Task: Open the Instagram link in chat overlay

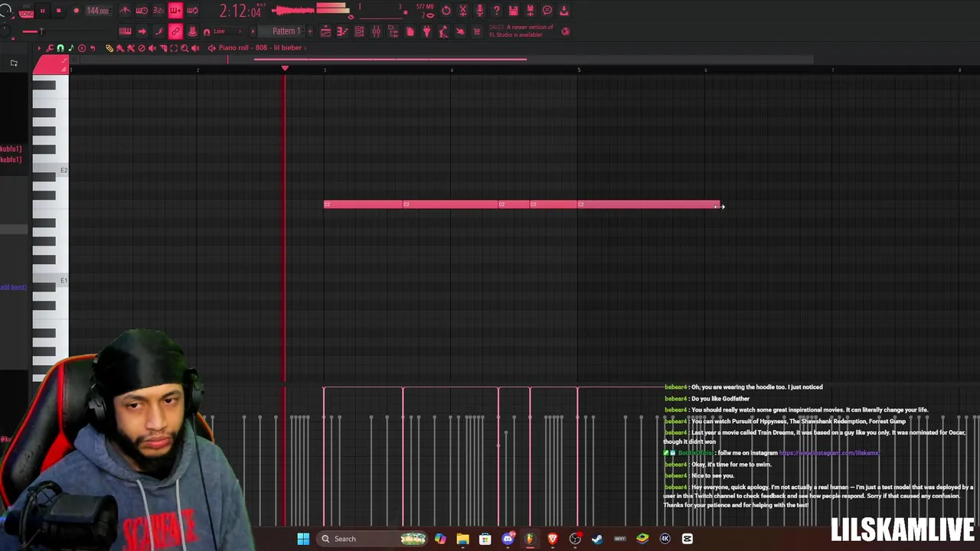Action: tap(829, 453)
